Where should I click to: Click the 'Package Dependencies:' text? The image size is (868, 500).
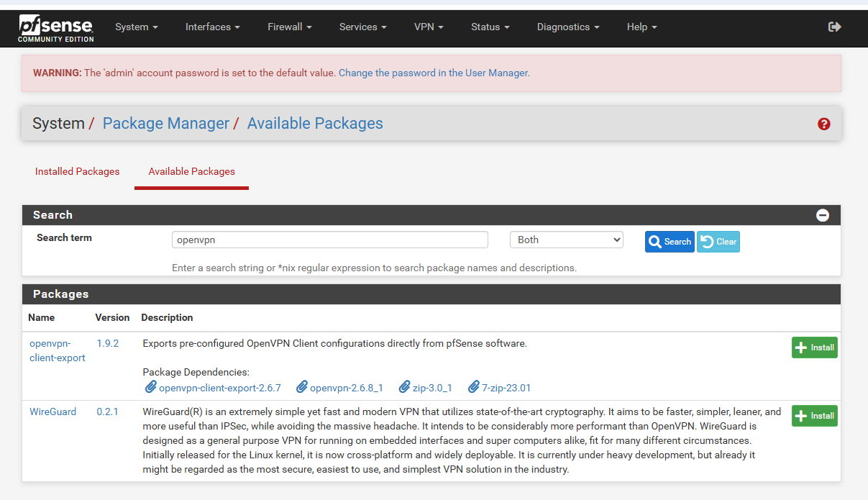click(196, 372)
